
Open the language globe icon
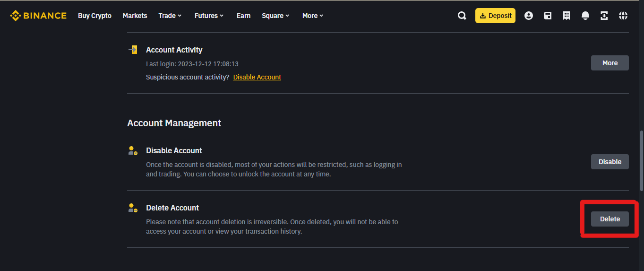point(623,16)
